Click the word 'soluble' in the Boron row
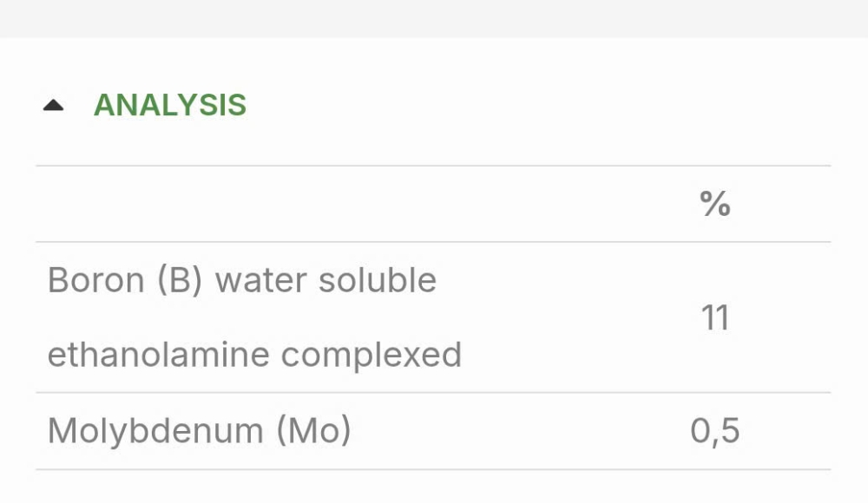Screen dimensions: 868x503 pyautogui.click(x=378, y=280)
